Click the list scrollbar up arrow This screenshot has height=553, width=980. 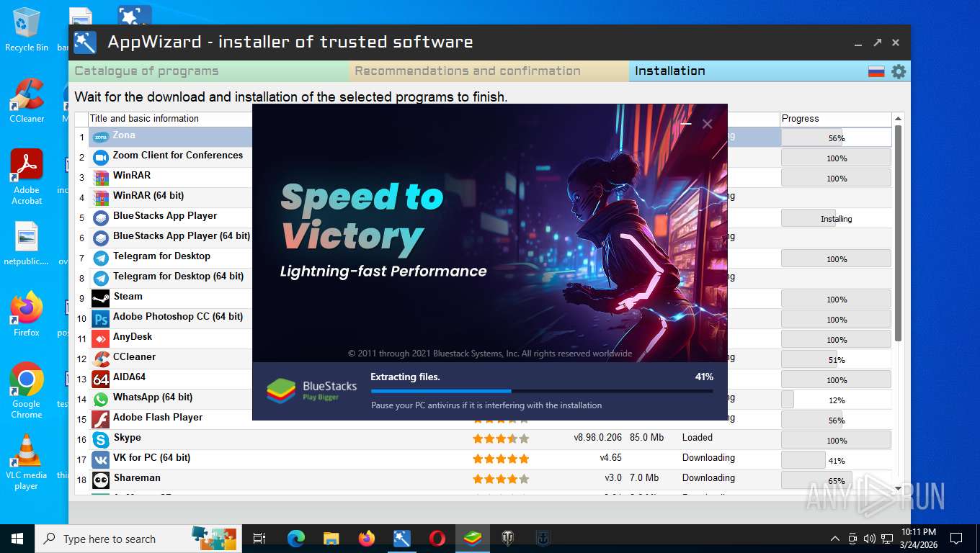[898, 119]
